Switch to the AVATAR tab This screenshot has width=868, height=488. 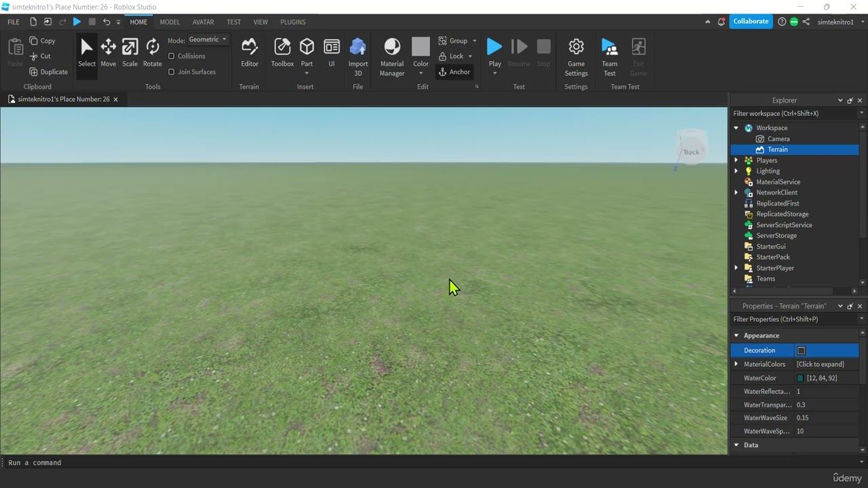(x=203, y=22)
